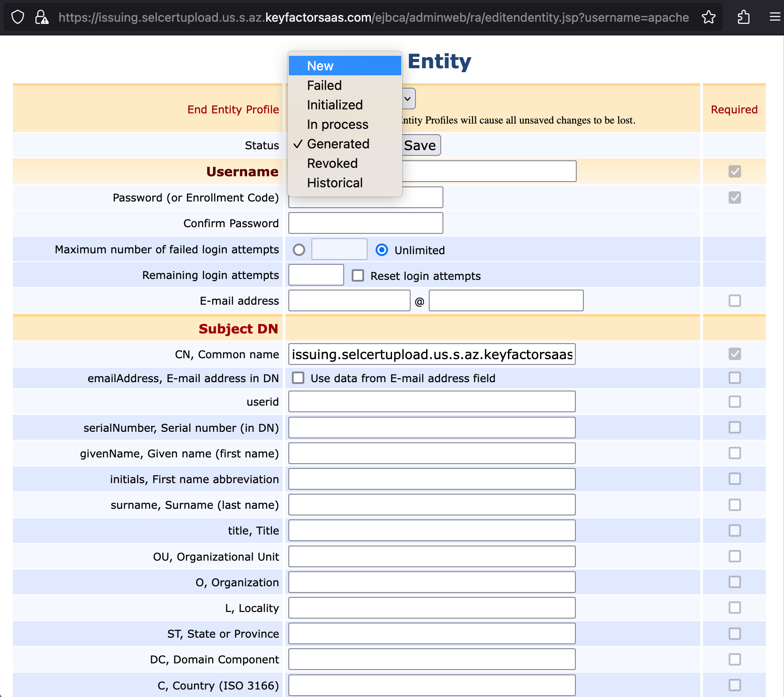The image size is (784, 697).
Task: Click the browser URL address bar
Action: pos(373,17)
